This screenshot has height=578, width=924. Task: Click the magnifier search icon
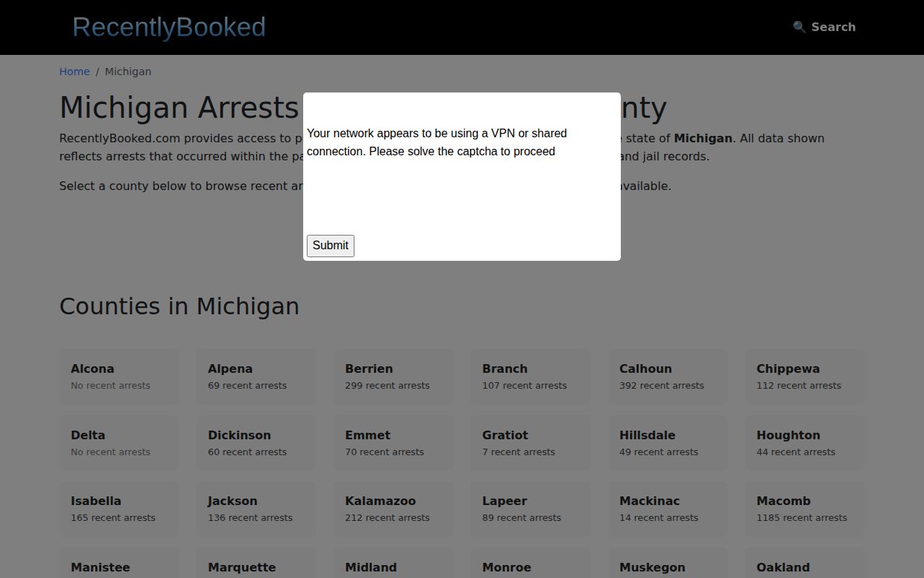point(799,27)
